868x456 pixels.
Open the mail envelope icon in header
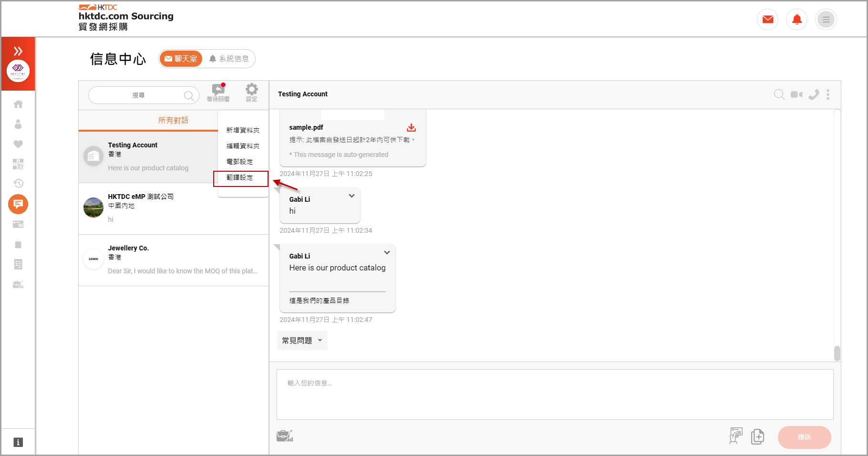768,20
